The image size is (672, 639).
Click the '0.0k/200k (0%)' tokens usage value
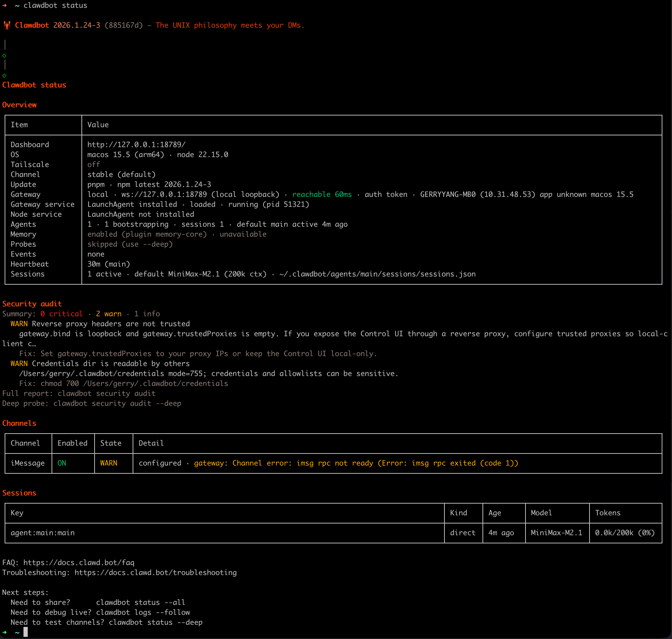click(x=625, y=533)
